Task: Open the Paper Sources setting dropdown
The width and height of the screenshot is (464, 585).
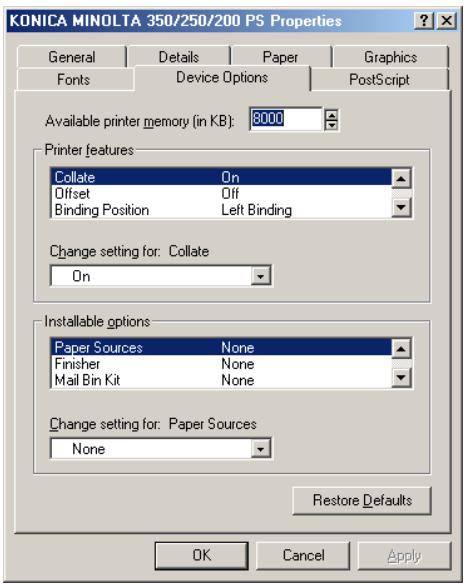Action: (x=260, y=449)
